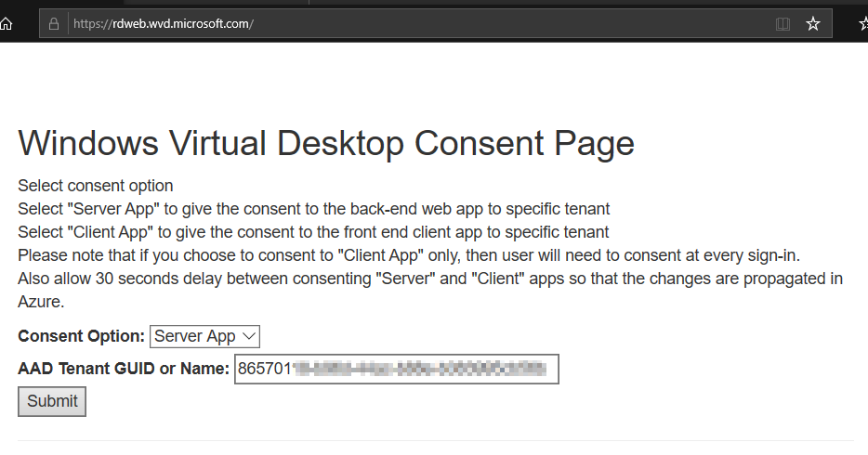868x455 pixels.
Task: Open favorites hub icon at far right
Action: click(x=863, y=24)
